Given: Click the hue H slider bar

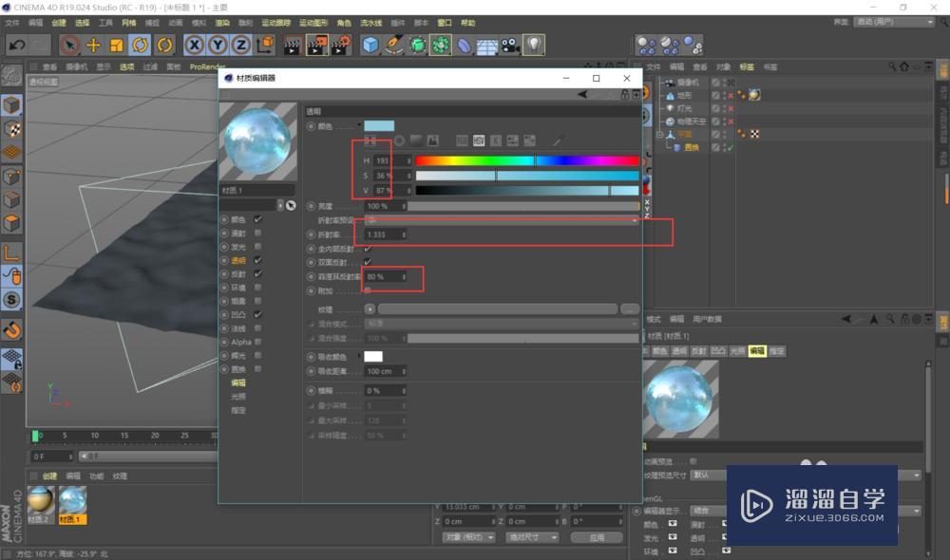Looking at the screenshot, I should click(x=527, y=160).
